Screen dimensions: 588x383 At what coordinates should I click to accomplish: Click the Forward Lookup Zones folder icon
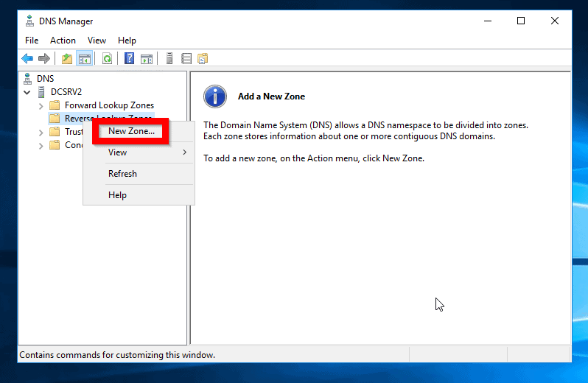[x=55, y=105]
